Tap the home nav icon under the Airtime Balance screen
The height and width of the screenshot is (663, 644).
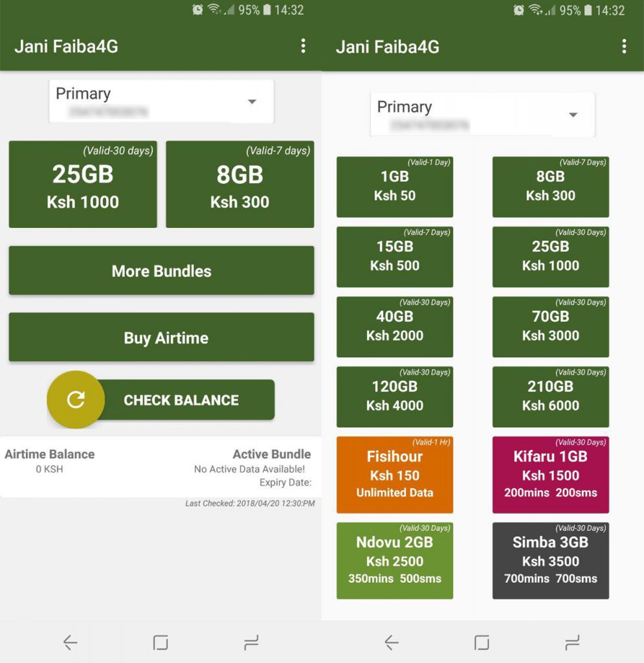coord(161,642)
